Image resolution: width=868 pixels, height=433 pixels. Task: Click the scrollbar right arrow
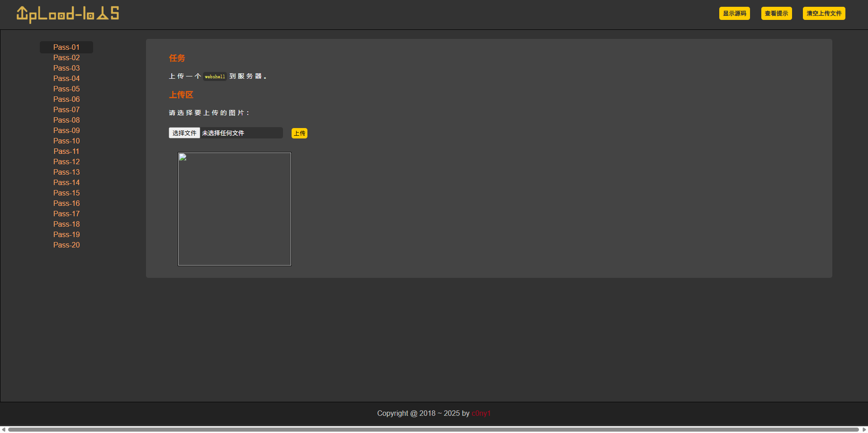tap(864, 429)
